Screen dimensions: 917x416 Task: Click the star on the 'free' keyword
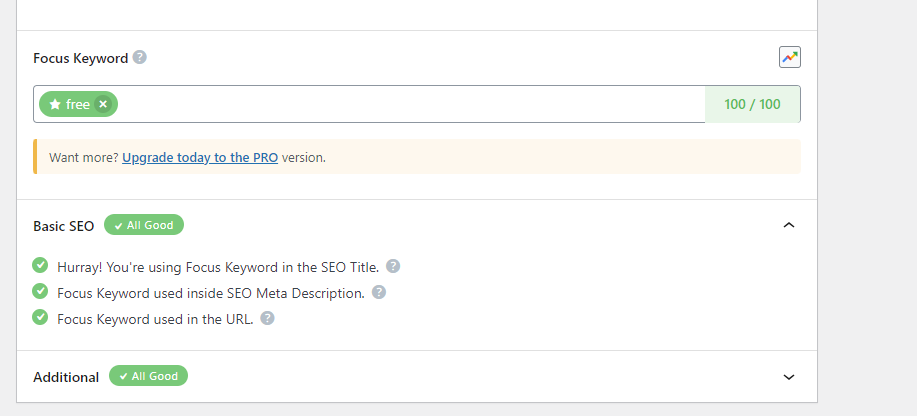coord(55,104)
